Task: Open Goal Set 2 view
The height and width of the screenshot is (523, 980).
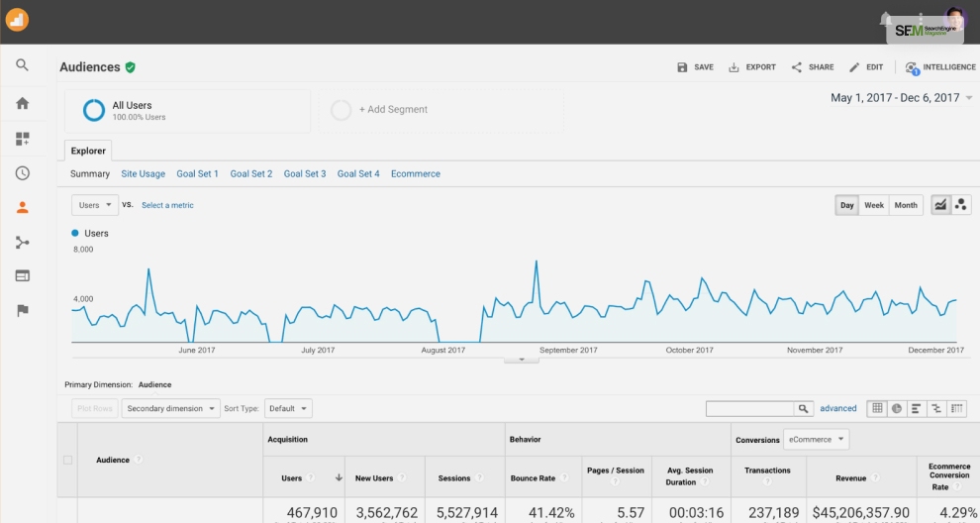Action: pyautogui.click(x=251, y=174)
